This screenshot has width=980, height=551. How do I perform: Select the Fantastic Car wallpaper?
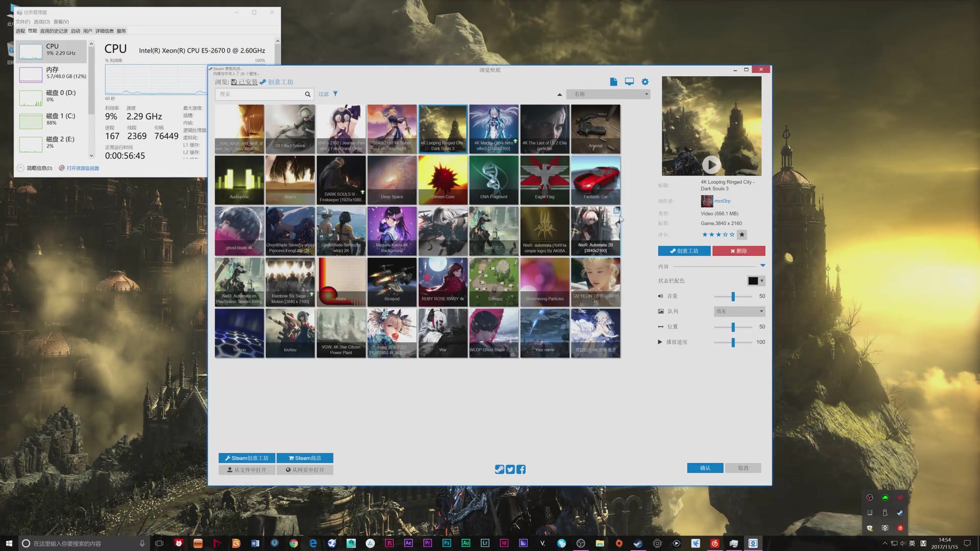click(x=596, y=180)
